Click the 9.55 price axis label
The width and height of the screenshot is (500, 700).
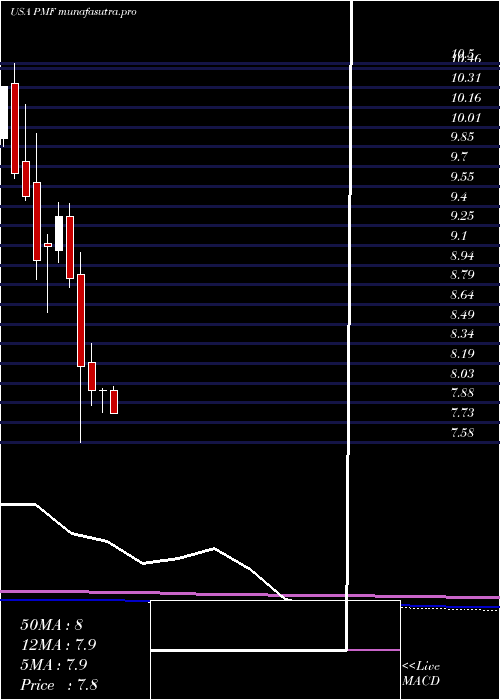click(462, 177)
